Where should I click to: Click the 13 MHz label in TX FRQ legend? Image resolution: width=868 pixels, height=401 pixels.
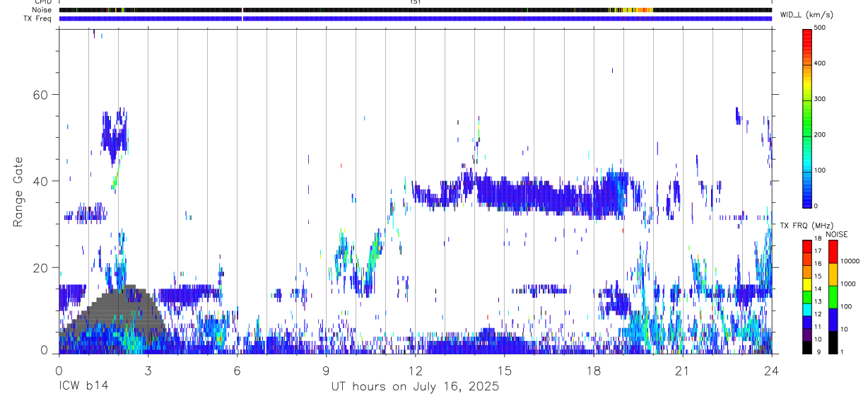(x=818, y=301)
